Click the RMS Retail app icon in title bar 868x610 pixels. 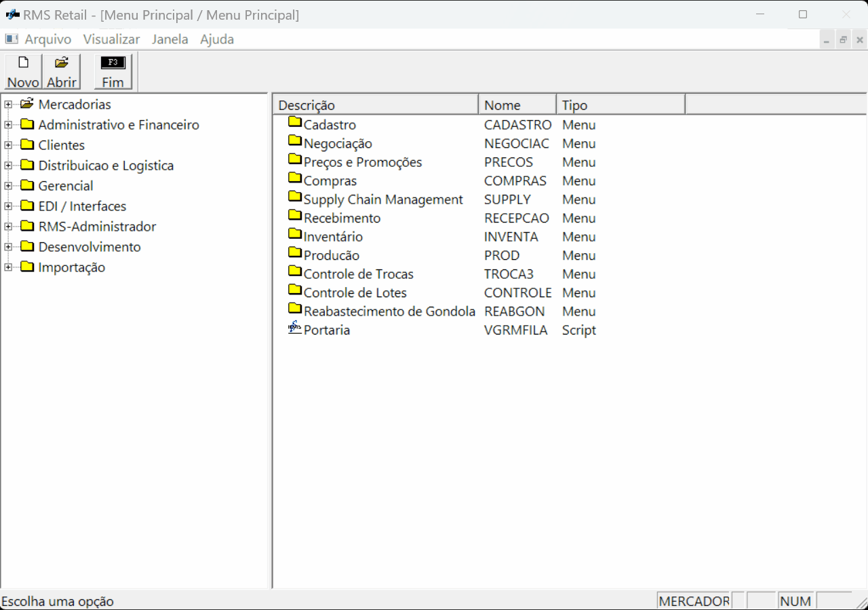pyautogui.click(x=12, y=15)
